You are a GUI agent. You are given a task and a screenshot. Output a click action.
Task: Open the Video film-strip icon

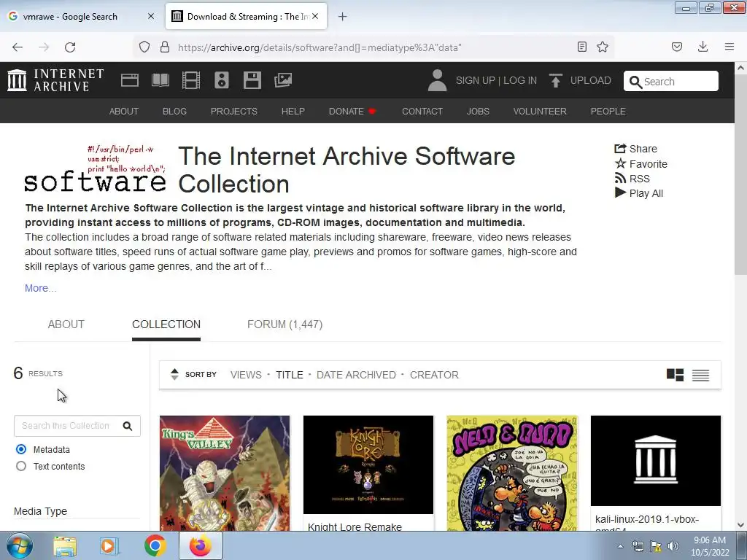coord(191,80)
